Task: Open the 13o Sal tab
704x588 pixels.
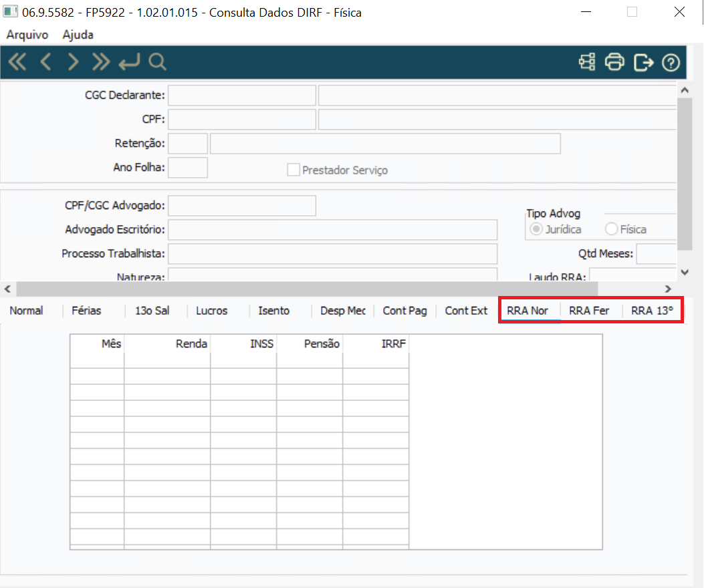Action: (x=152, y=311)
